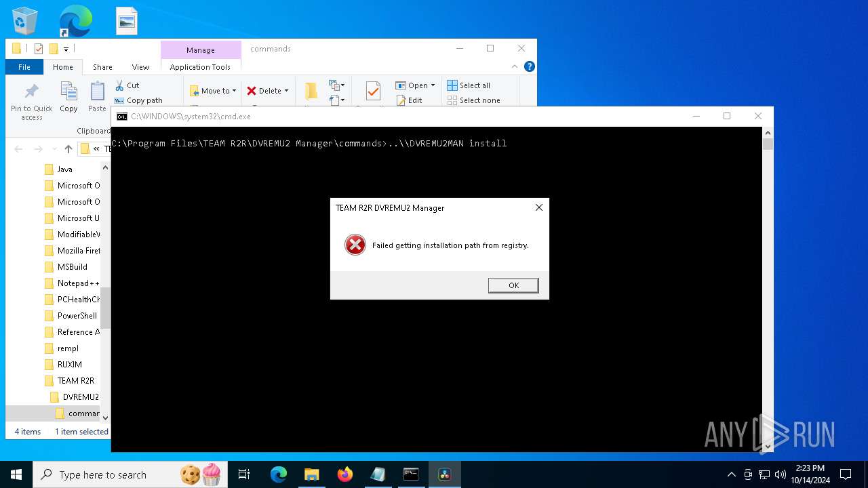Maximize the cmd.exe window
Viewport: 868px width, 488px height.
(727, 116)
